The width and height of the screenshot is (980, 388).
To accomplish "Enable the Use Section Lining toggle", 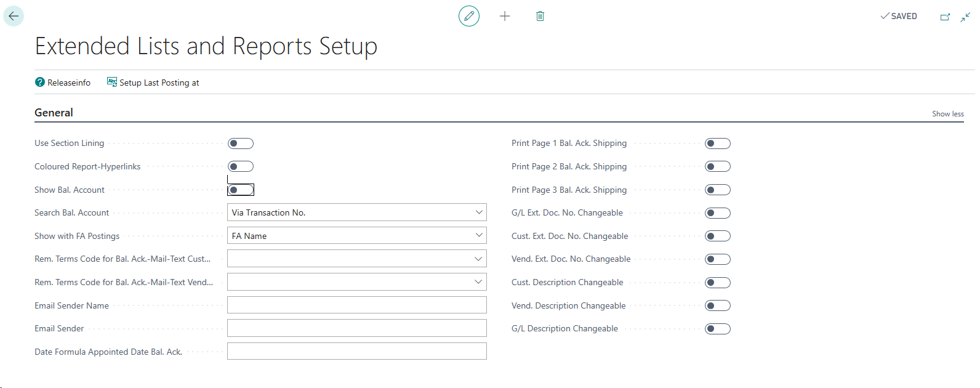I will (x=241, y=143).
